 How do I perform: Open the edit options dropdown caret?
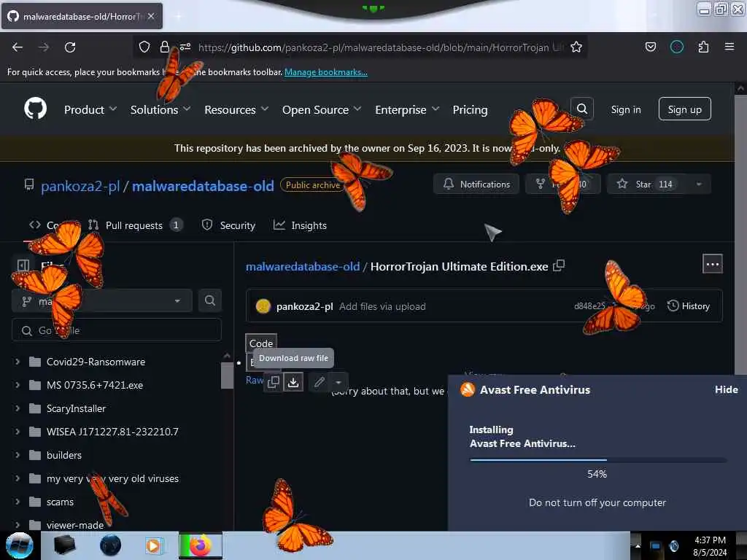[x=338, y=382]
